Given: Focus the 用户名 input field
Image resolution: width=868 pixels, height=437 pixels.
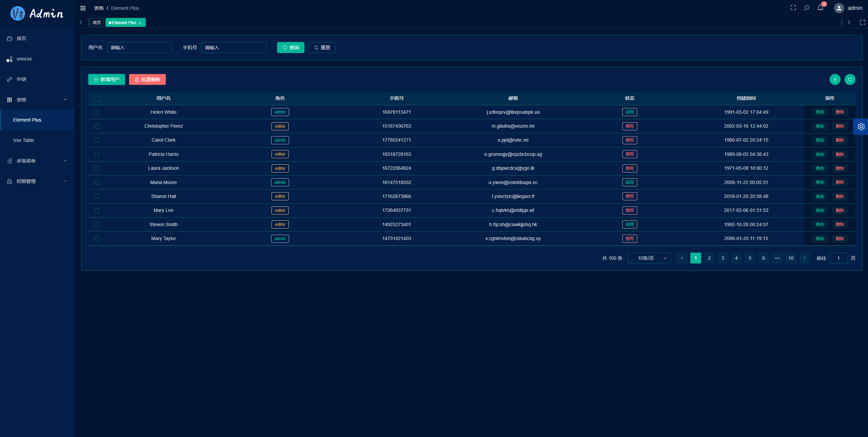Looking at the screenshot, I should pyautogui.click(x=139, y=48).
